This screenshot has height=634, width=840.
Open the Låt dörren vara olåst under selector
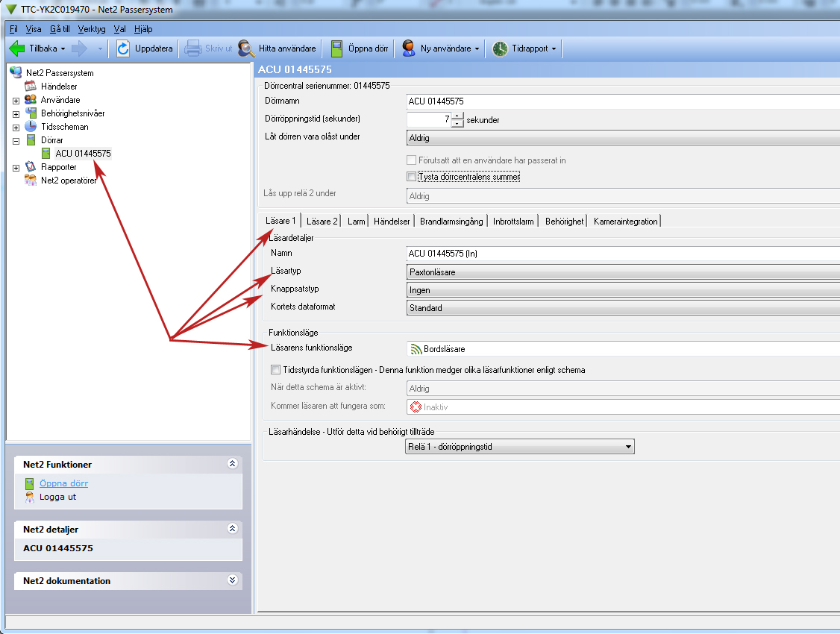[x=623, y=138]
